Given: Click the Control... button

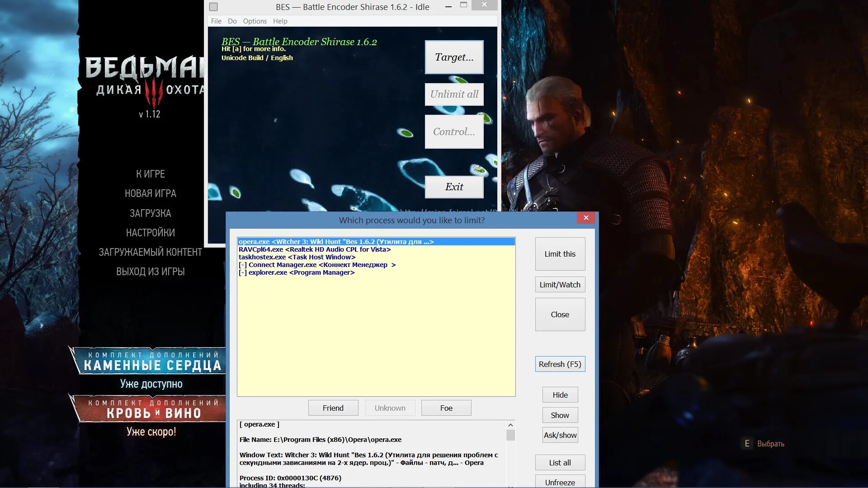Looking at the screenshot, I should (x=454, y=131).
